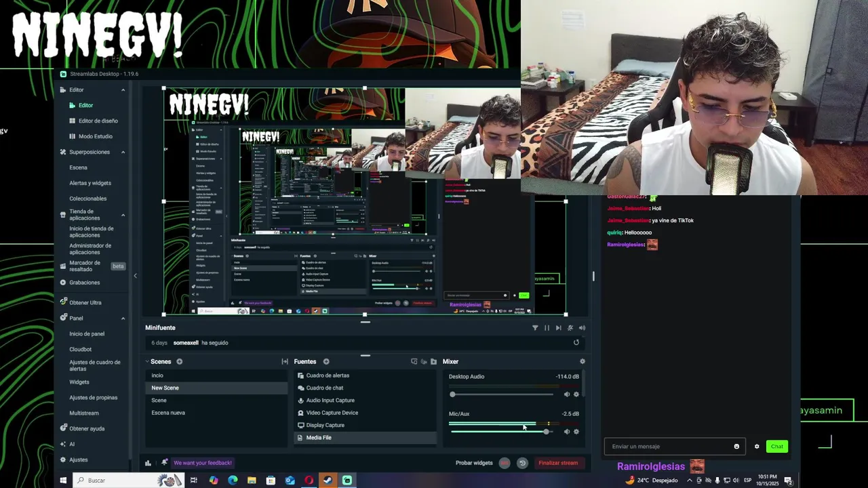Filter Minifuente events with funnel icon
This screenshot has width=868, height=488.
535,327
